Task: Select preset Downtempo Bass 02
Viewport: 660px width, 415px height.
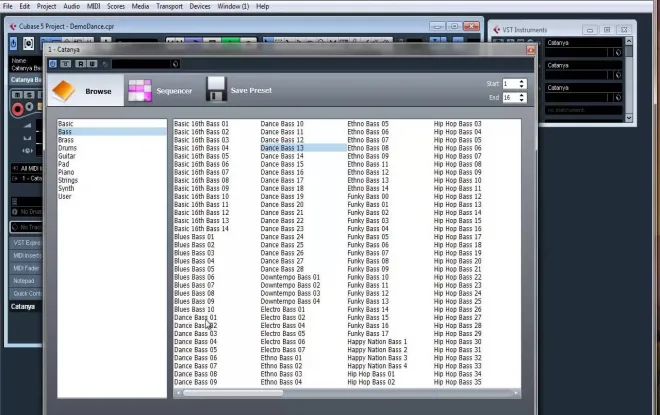Action: tap(290, 285)
